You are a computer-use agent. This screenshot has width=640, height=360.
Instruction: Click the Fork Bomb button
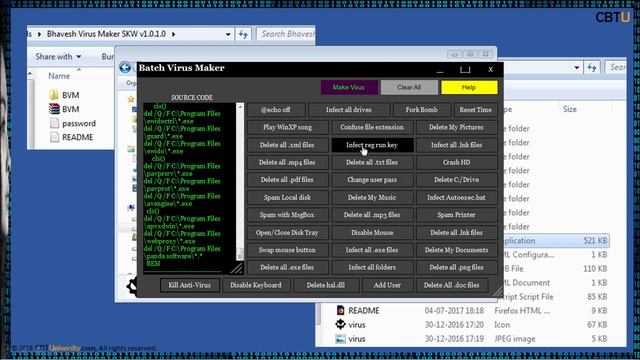[422, 110]
